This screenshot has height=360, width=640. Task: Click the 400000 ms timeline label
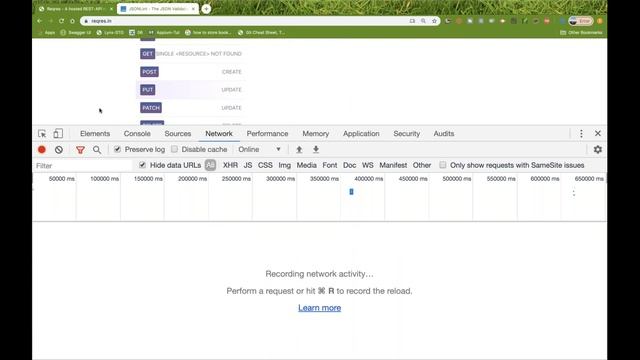click(369, 179)
